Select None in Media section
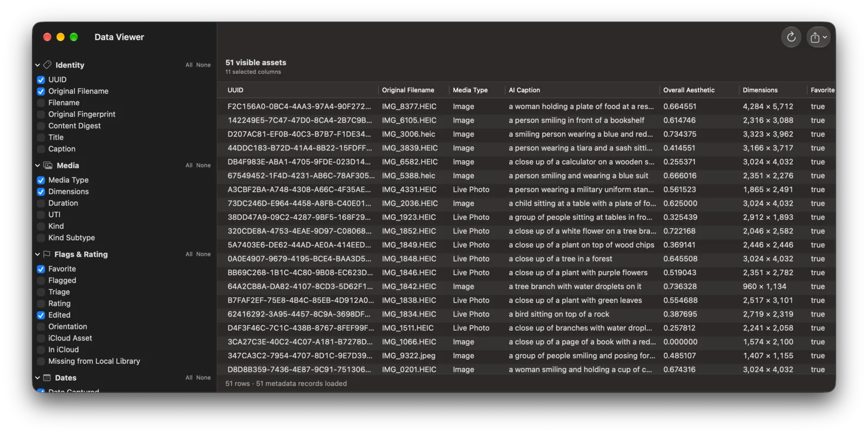 (x=203, y=166)
